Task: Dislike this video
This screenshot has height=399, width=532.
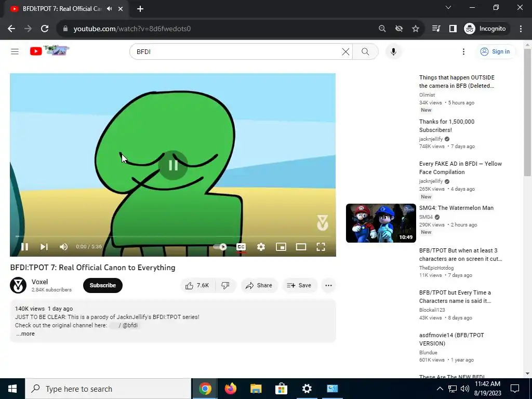Action: [x=225, y=285]
